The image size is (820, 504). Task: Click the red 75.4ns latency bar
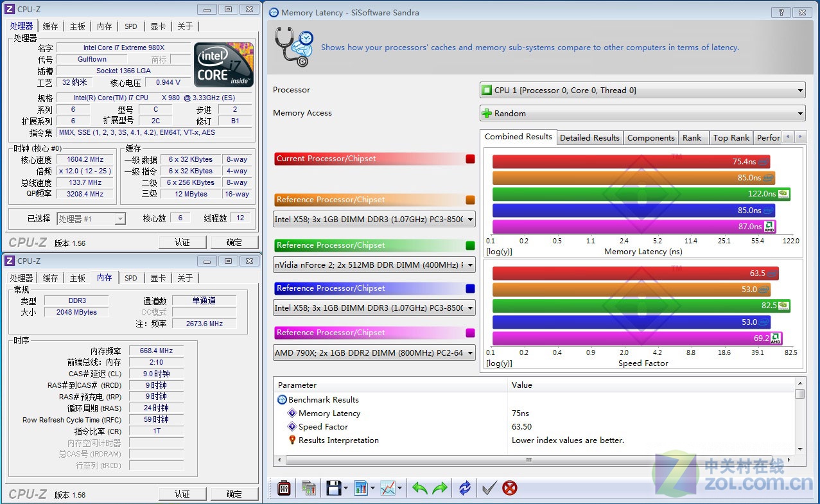tap(631, 162)
